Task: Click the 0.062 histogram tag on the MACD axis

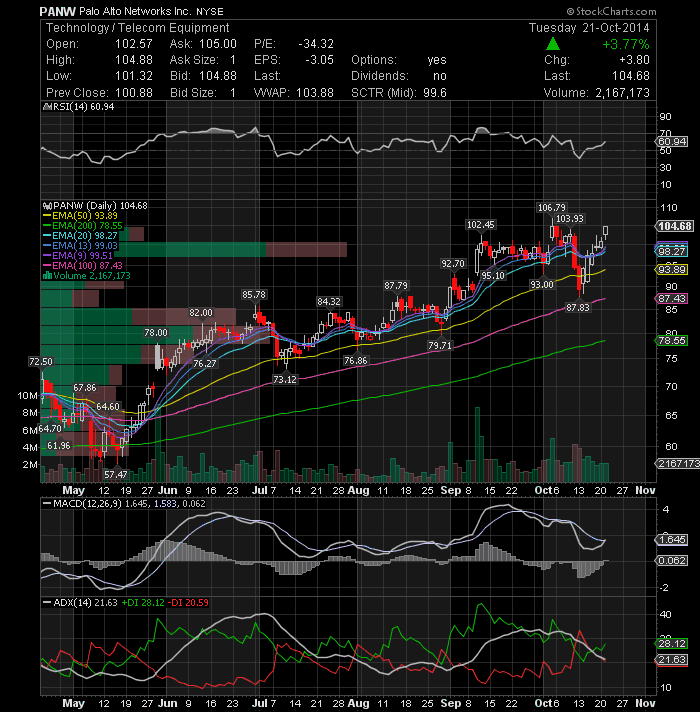Action: click(x=672, y=560)
